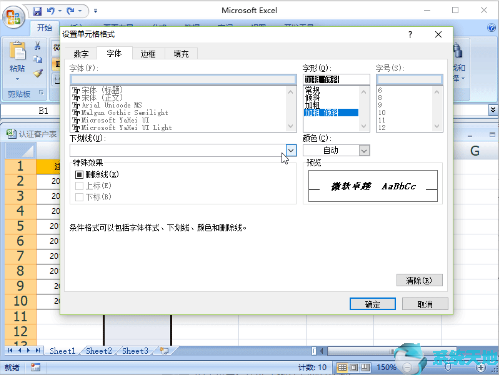Click the Insert Worksheet tab icon
Viewport: 499px width, 375px height.
pos(164,351)
